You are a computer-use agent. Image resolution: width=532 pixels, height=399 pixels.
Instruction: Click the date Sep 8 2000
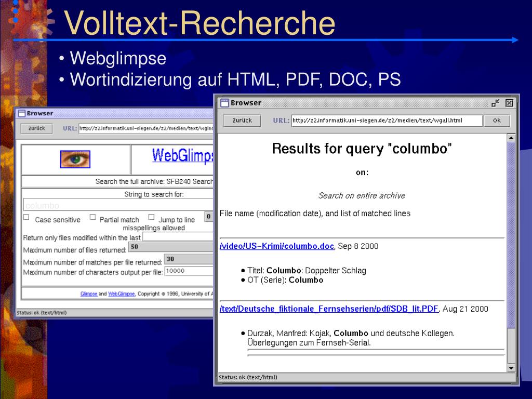coord(358,246)
